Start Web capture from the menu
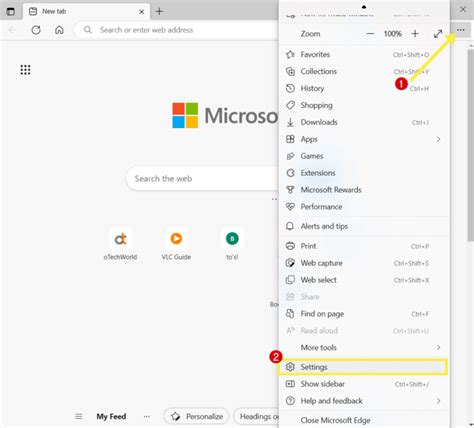 point(364,263)
